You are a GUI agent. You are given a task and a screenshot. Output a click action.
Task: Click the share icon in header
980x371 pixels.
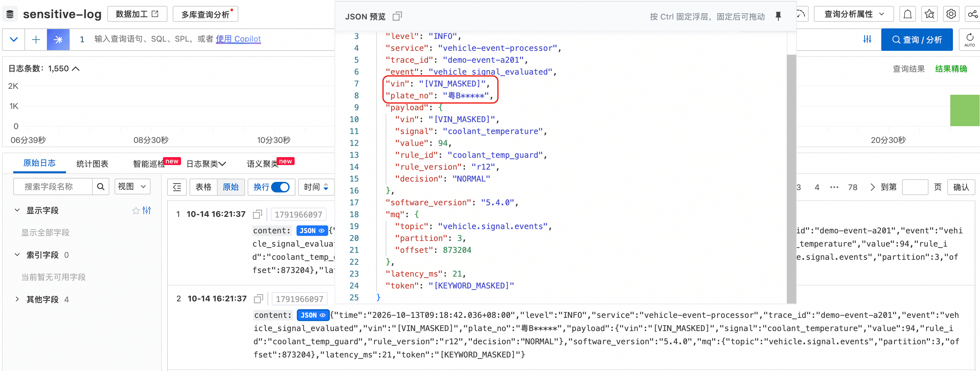tap(973, 15)
